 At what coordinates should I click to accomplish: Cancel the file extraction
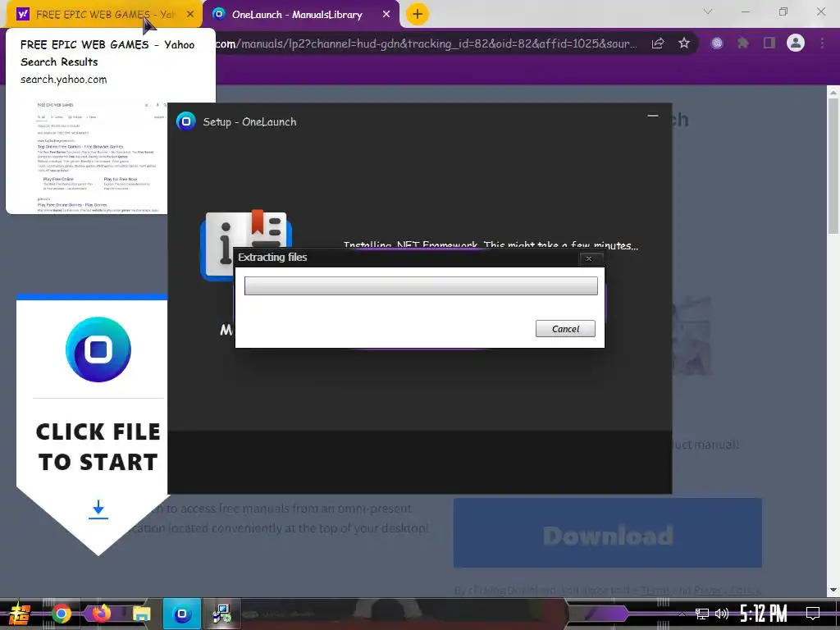[x=565, y=329]
